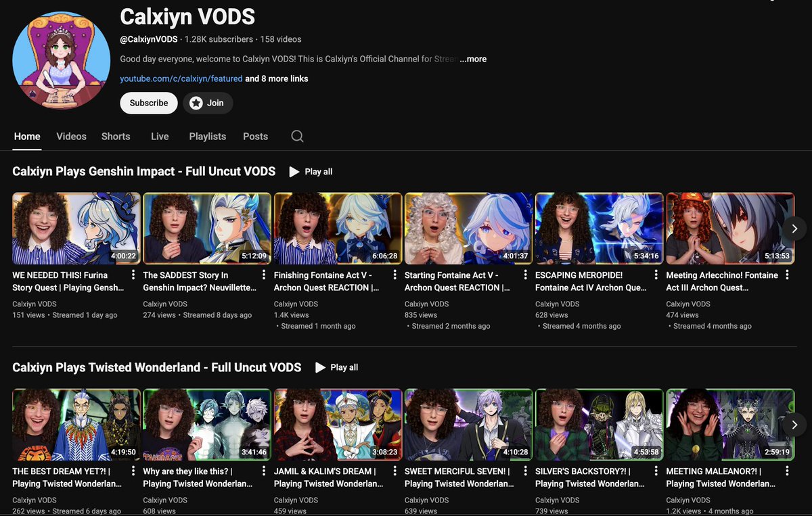Open Calxiyn VODS channel avatar image
The height and width of the screenshot is (516, 812).
pyautogui.click(x=62, y=60)
